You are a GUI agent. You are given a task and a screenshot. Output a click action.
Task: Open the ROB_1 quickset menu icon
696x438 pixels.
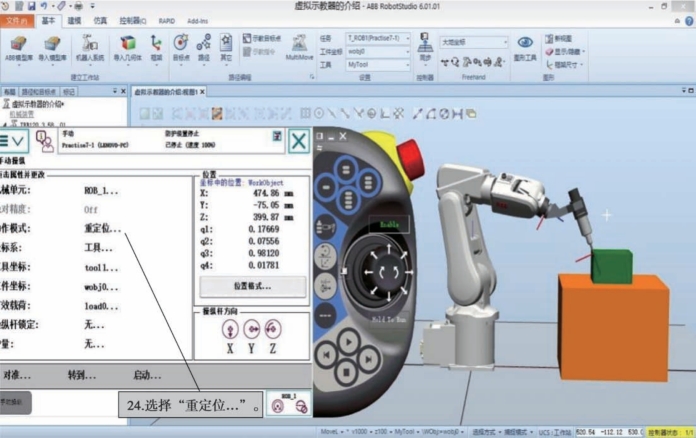[289, 403]
